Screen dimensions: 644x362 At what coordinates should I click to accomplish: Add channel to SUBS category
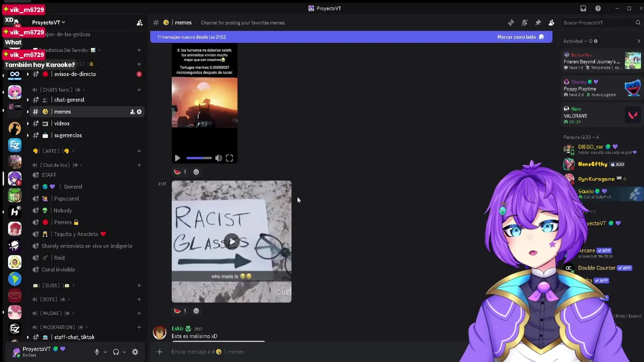(x=139, y=286)
